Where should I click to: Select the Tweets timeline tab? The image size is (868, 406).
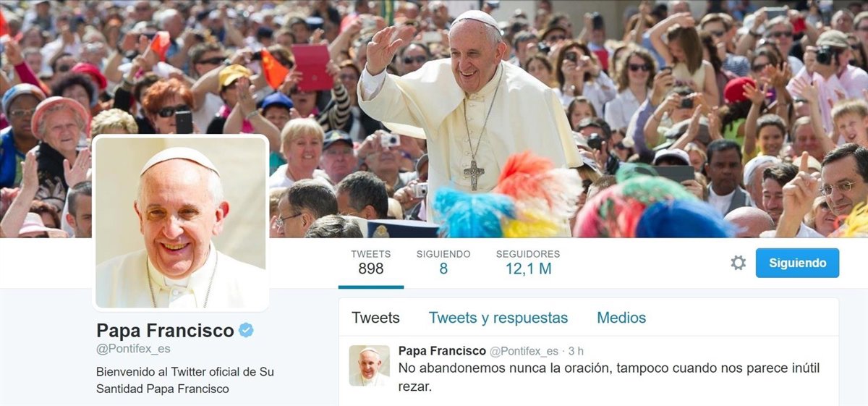pyautogui.click(x=375, y=318)
